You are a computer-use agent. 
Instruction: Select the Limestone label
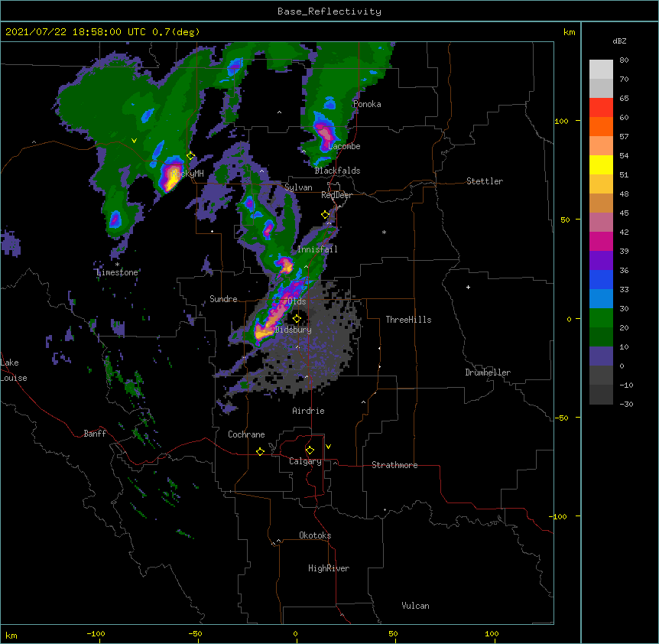pos(117,272)
